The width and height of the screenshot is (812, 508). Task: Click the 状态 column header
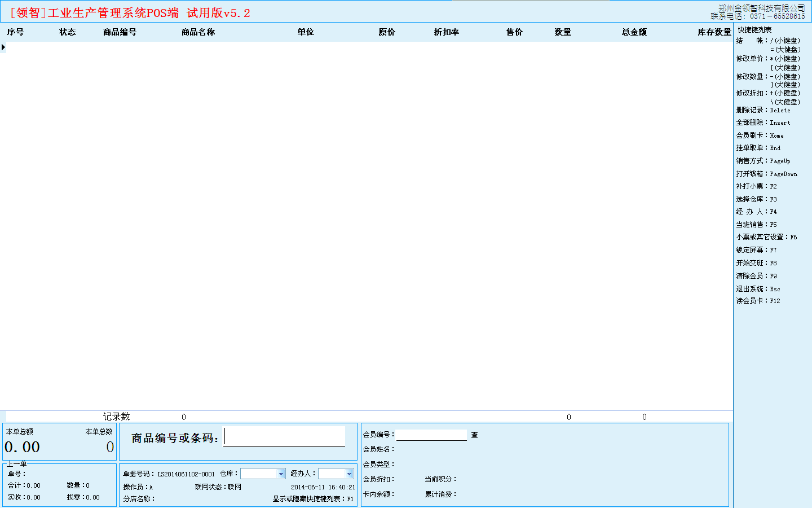pyautogui.click(x=67, y=32)
